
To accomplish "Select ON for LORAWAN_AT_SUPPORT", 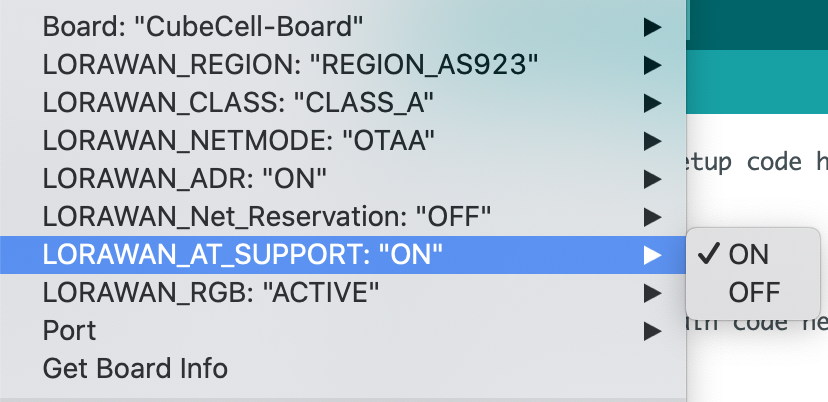I will coord(749,255).
